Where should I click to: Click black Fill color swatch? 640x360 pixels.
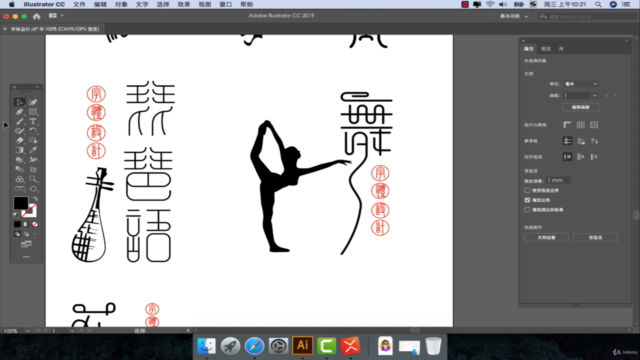pyautogui.click(x=21, y=203)
